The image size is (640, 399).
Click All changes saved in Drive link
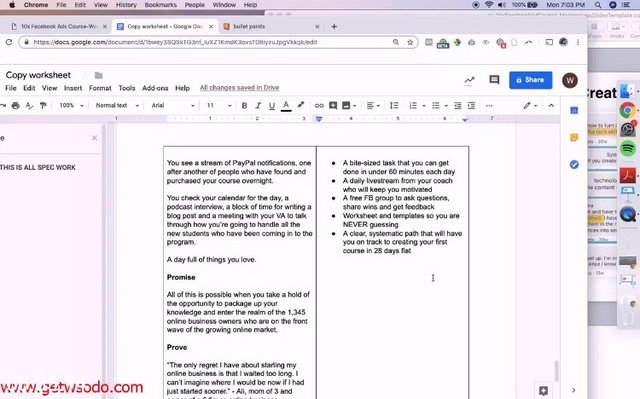point(239,88)
